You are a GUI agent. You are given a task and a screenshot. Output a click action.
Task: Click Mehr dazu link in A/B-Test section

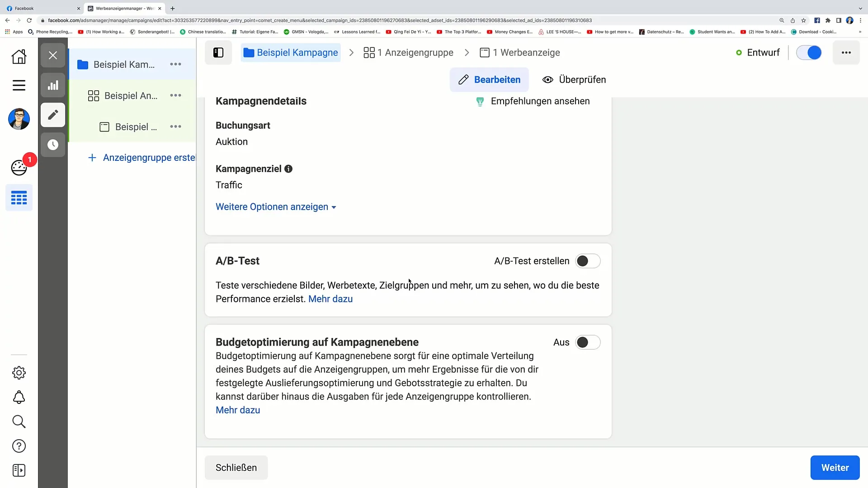coord(331,299)
